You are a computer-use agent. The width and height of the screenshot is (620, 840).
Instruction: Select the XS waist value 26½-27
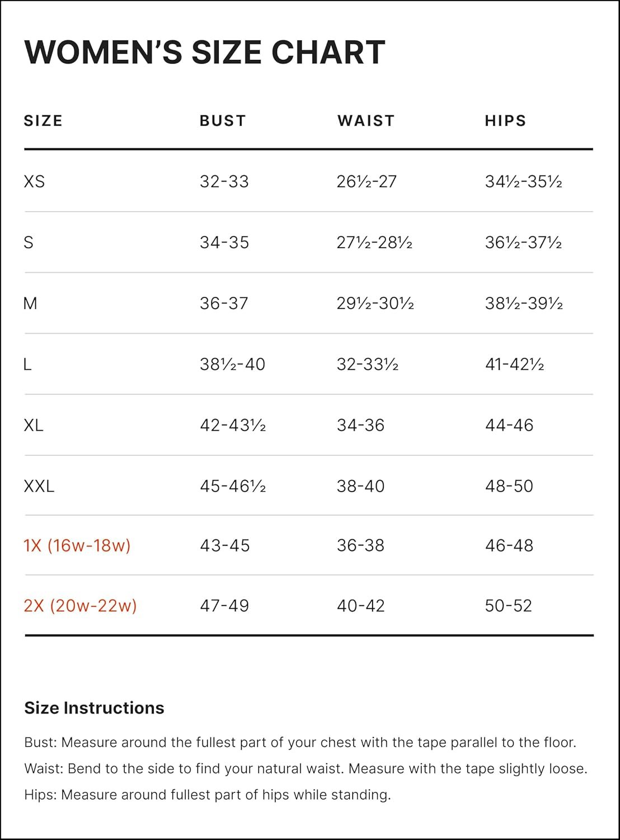[x=367, y=181]
